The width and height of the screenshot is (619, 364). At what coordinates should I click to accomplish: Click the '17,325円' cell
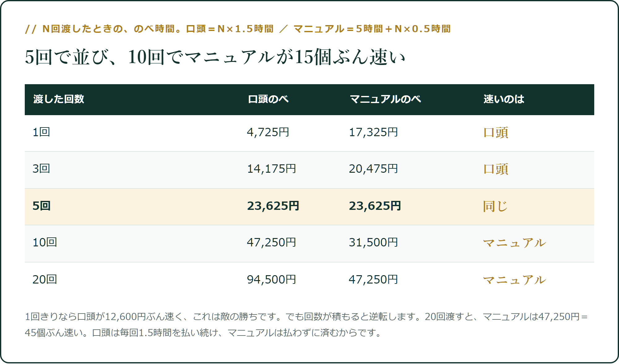click(x=373, y=132)
